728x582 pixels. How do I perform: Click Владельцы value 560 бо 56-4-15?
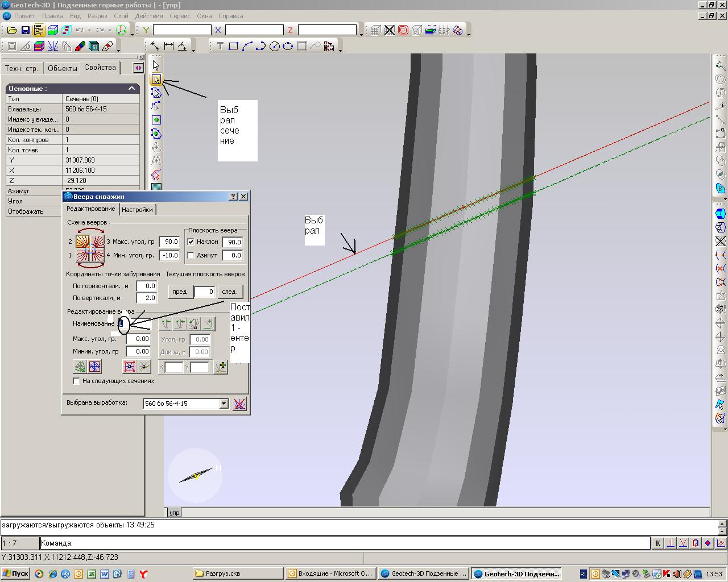tap(101, 109)
